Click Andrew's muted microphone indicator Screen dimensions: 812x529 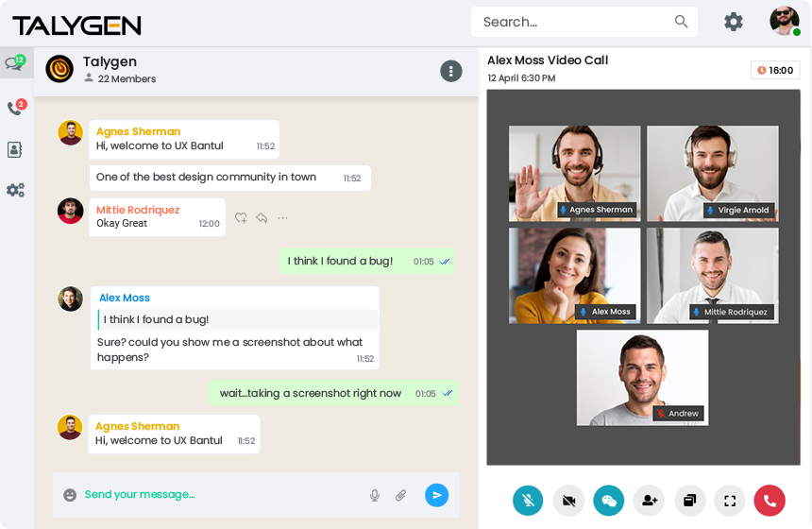pos(661,414)
